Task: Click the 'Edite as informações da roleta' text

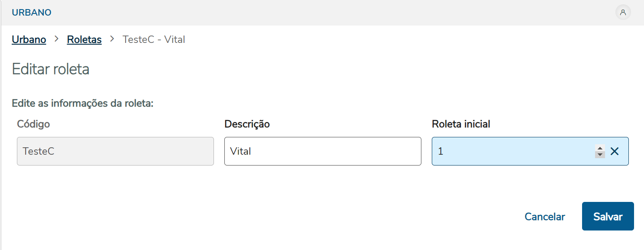Action: click(83, 104)
